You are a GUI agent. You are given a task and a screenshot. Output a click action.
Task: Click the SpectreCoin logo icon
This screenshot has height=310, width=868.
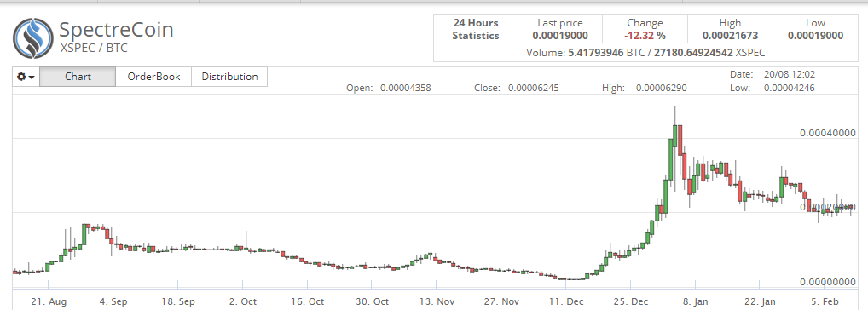coord(33,38)
